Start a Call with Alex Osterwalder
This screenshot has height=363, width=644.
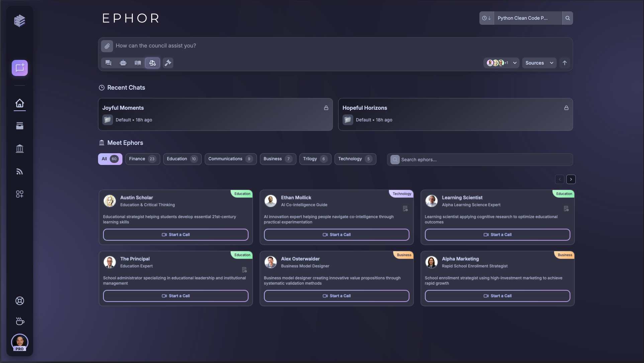point(336,296)
